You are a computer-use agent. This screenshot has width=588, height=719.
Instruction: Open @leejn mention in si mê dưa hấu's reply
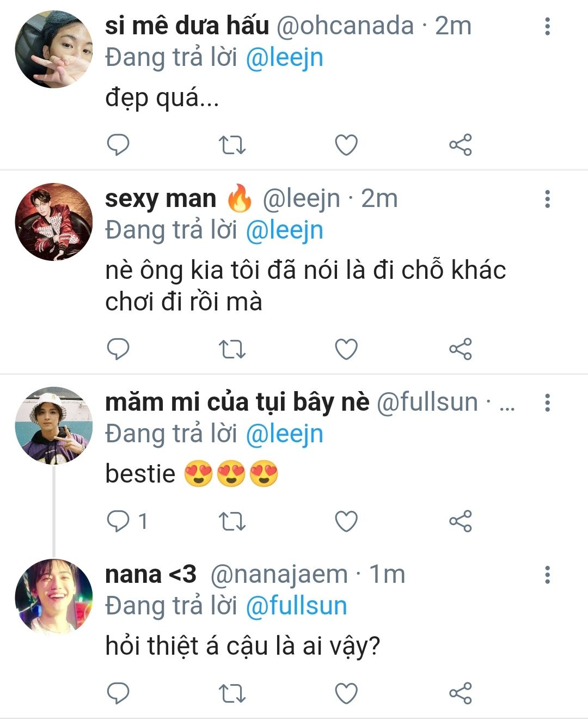click(x=284, y=58)
